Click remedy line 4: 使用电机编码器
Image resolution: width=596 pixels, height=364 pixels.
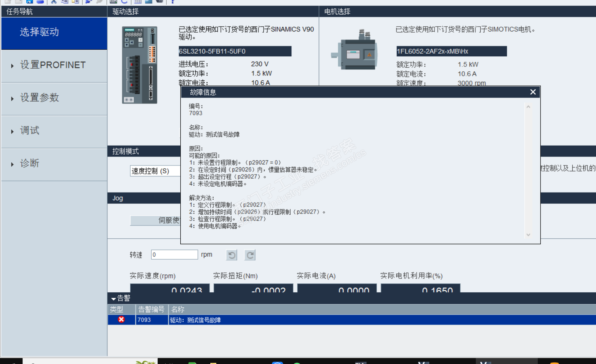215,226
